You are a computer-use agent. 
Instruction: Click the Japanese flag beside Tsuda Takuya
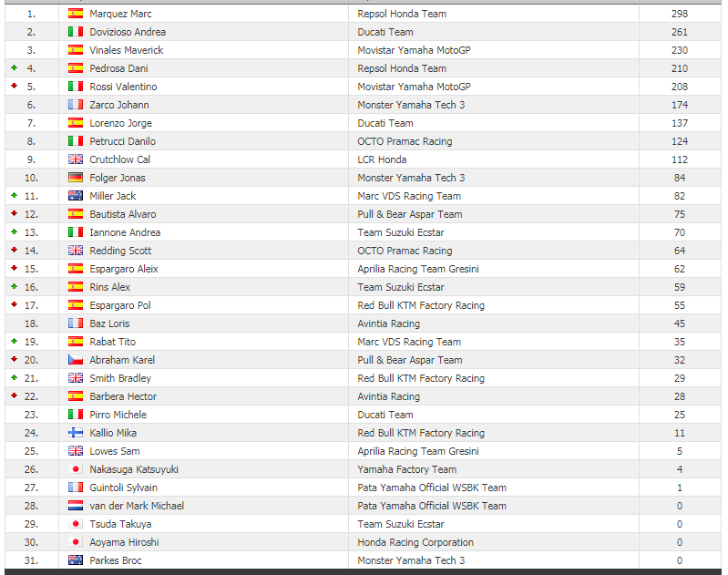76,524
